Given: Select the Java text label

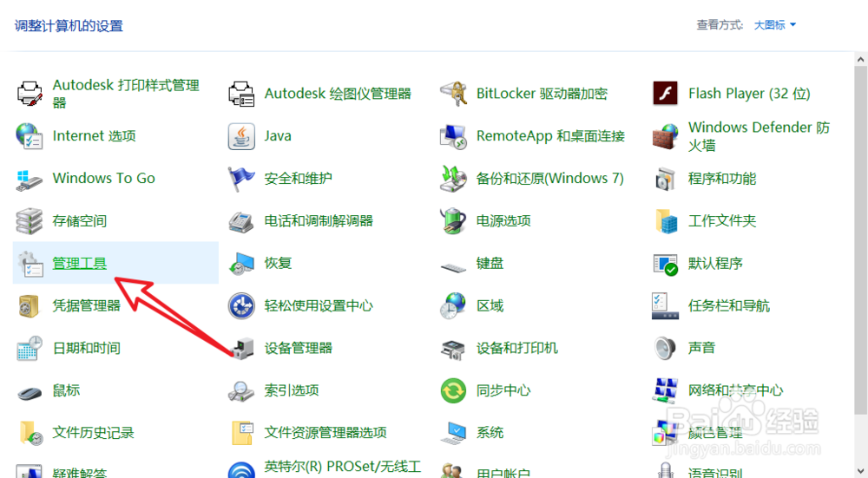Looking at the screenshot, I should point(278,136).
